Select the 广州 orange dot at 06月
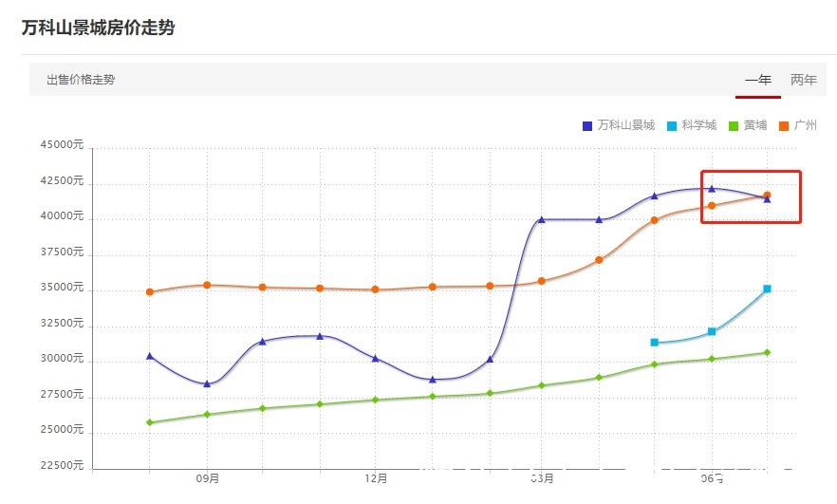Screen dimensions: 837x504 [x=712, y=206]
